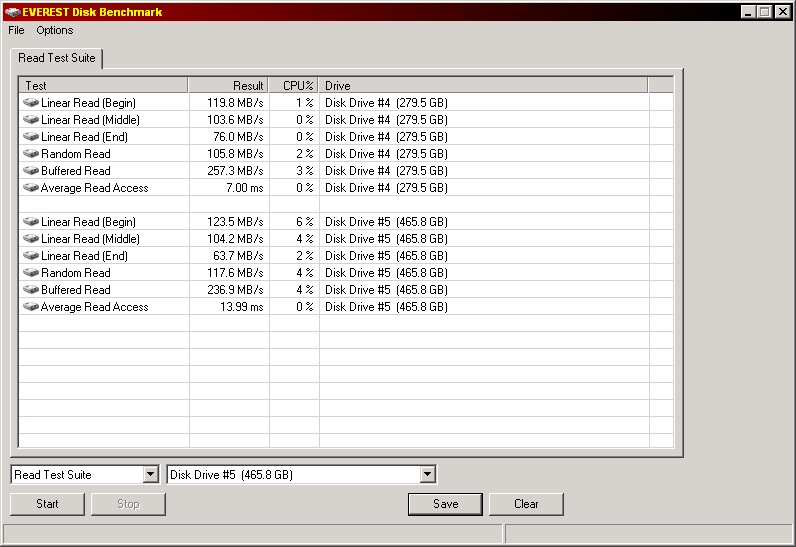Click disk icon beside 13.99 ms Average Read Access
Screen dimensions: 796x547
coord(31,306)
